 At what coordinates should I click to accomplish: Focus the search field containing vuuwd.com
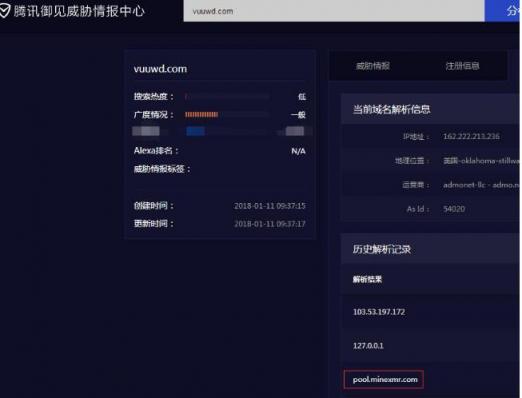334,11
